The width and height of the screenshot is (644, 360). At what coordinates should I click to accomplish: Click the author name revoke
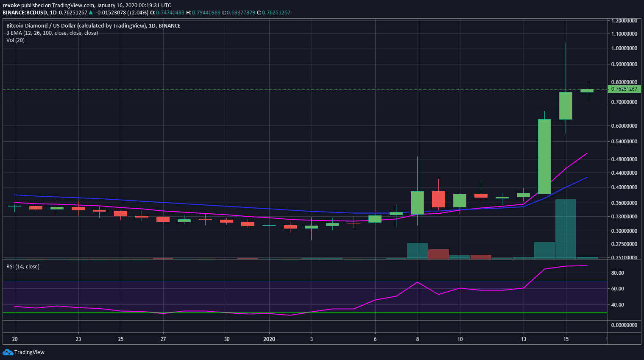11,6
